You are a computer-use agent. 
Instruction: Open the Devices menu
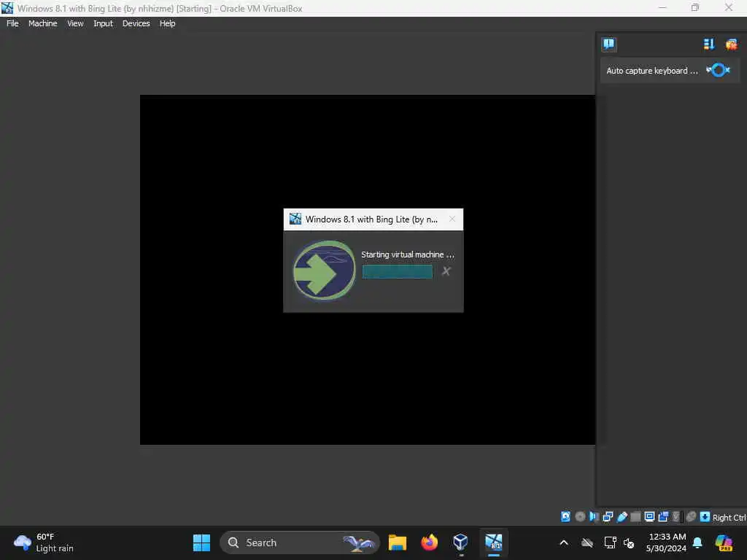pyautogui.click(x=136, y=23)
